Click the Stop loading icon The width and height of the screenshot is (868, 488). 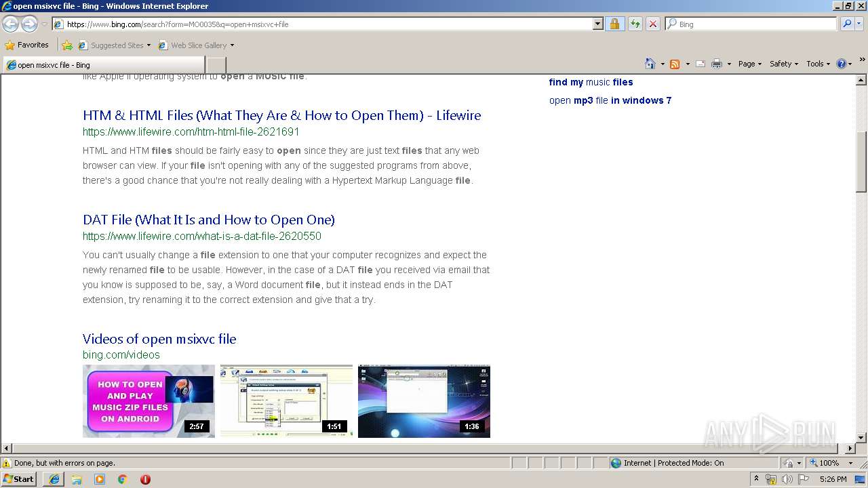tap(652, 24)
